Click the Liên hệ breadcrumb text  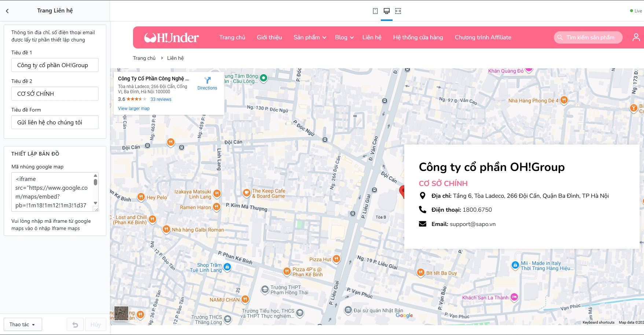(176, 58)
